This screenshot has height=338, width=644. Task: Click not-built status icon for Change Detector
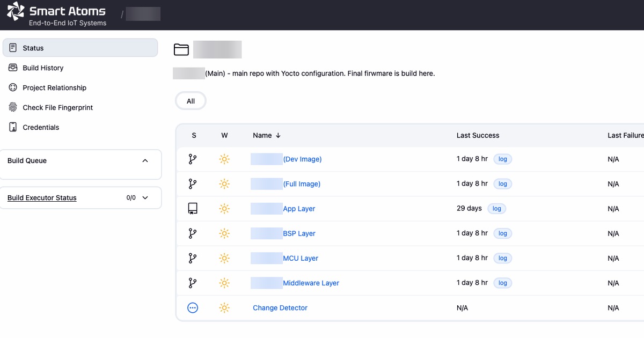pos(193,307)
